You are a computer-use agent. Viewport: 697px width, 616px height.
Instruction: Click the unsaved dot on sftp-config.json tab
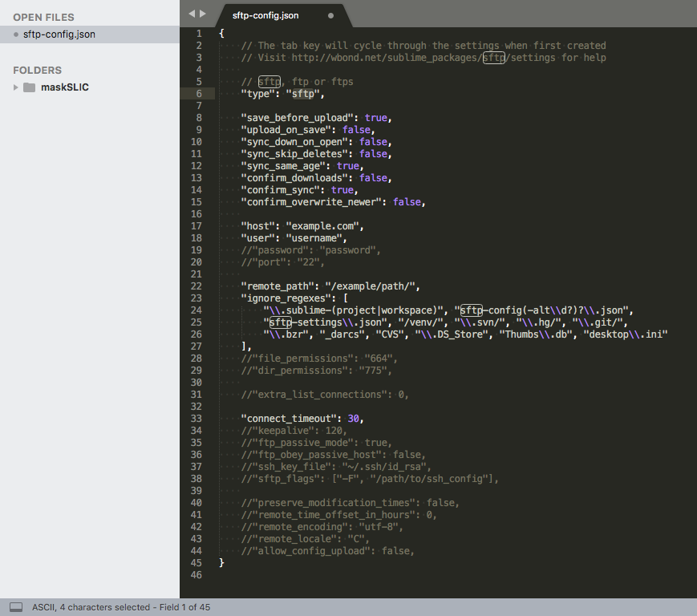331,15
